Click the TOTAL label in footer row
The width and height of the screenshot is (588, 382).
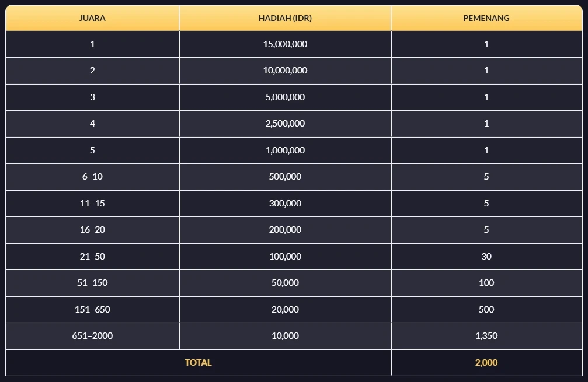click(x=198, y=363)
